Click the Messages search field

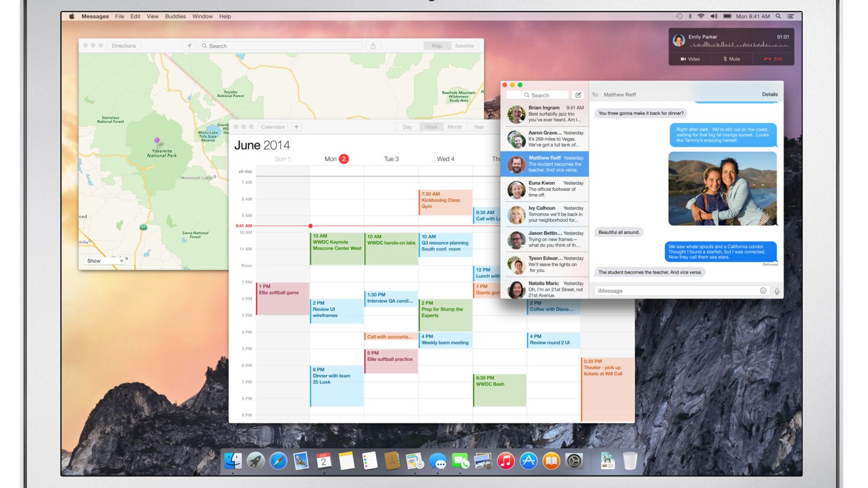[537, 95]
